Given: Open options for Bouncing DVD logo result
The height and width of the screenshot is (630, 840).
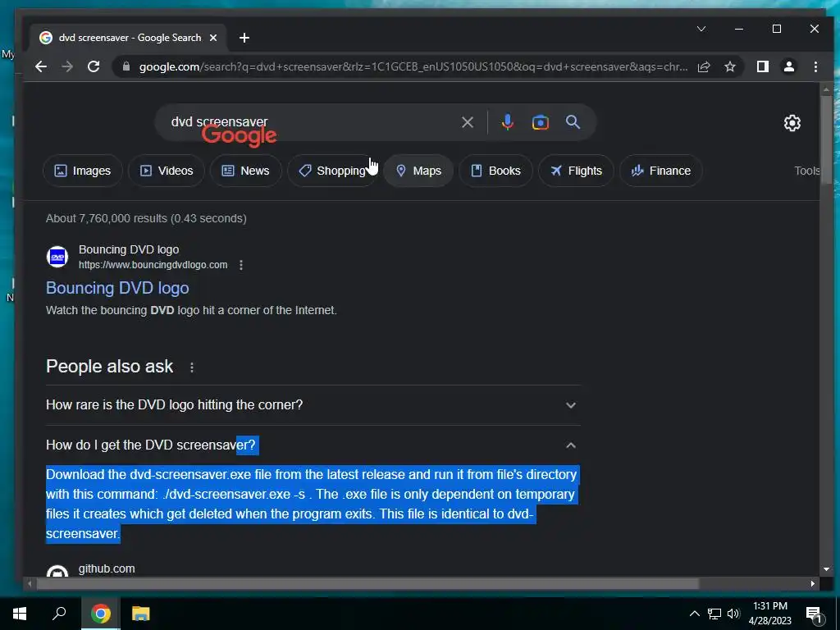Looking at the screenshot, I should click(x=241, y=265).
